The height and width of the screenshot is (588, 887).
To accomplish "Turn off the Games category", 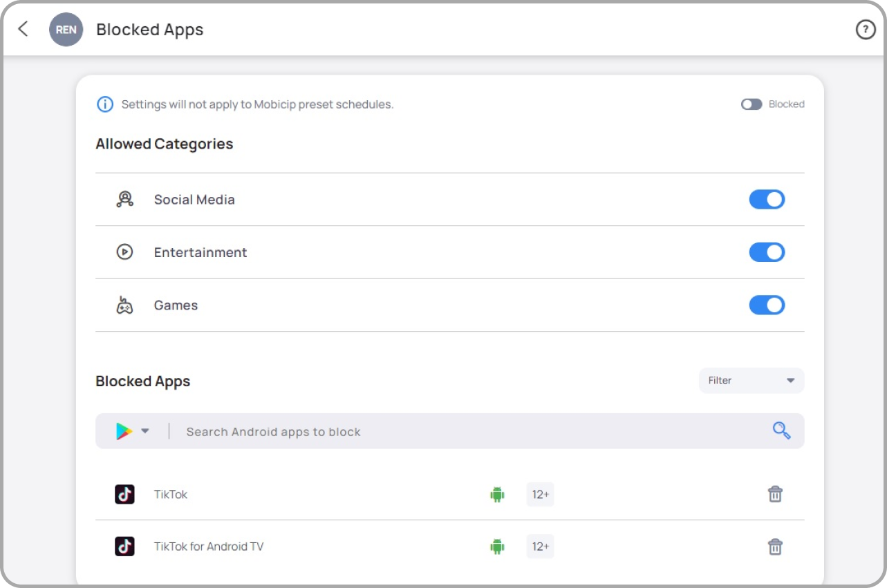I will point(767,305).
